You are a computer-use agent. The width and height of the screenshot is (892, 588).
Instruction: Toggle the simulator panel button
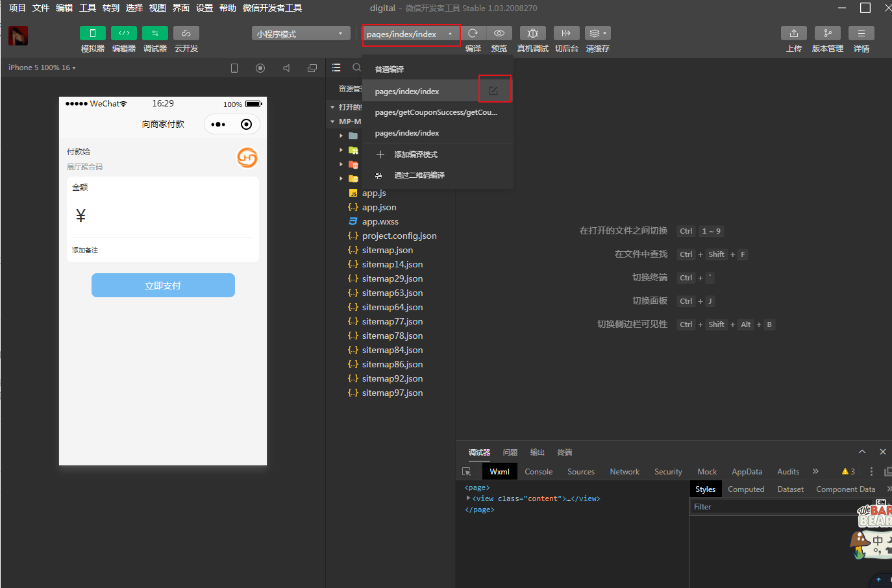pyautogui.click(x=93, y=33)
